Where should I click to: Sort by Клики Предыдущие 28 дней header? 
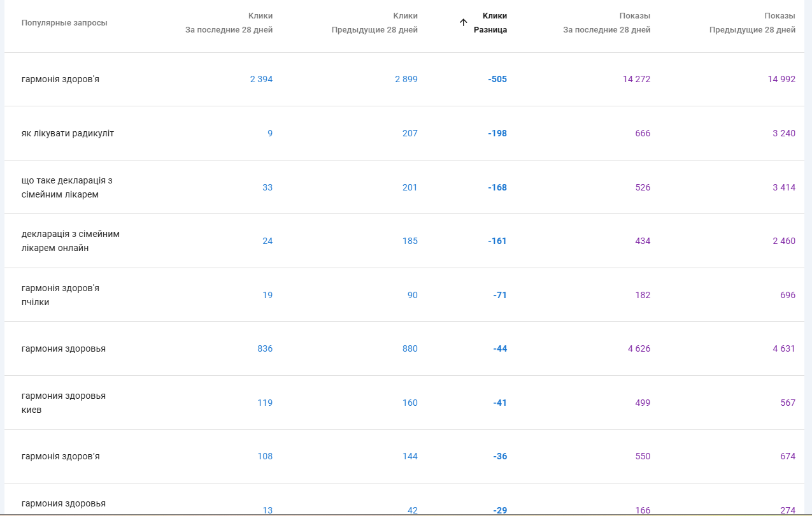[374, 23]
